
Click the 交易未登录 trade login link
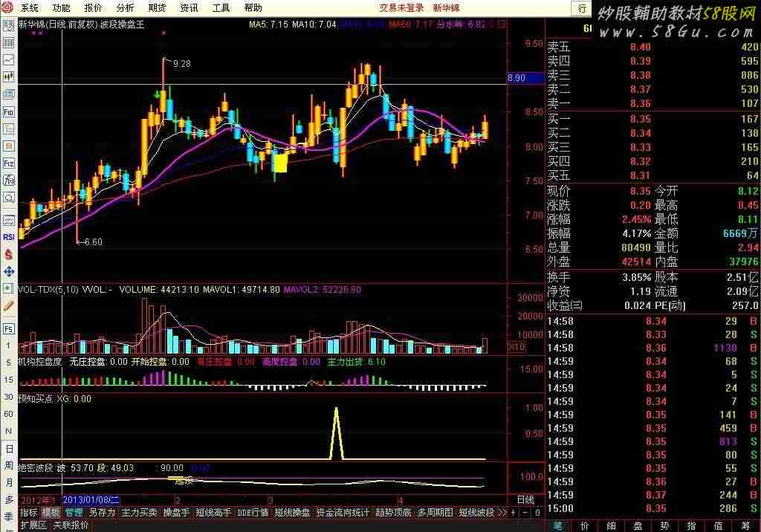point(401,7)
